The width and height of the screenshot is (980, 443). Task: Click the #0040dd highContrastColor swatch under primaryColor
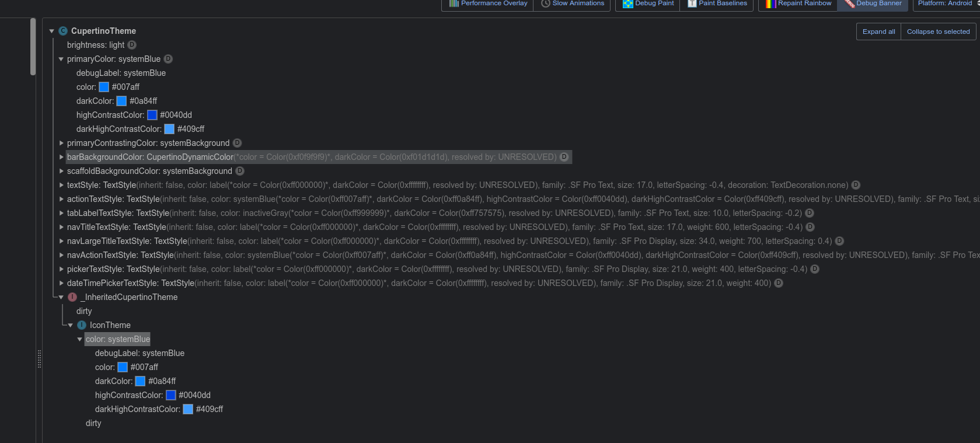(152, 115)
